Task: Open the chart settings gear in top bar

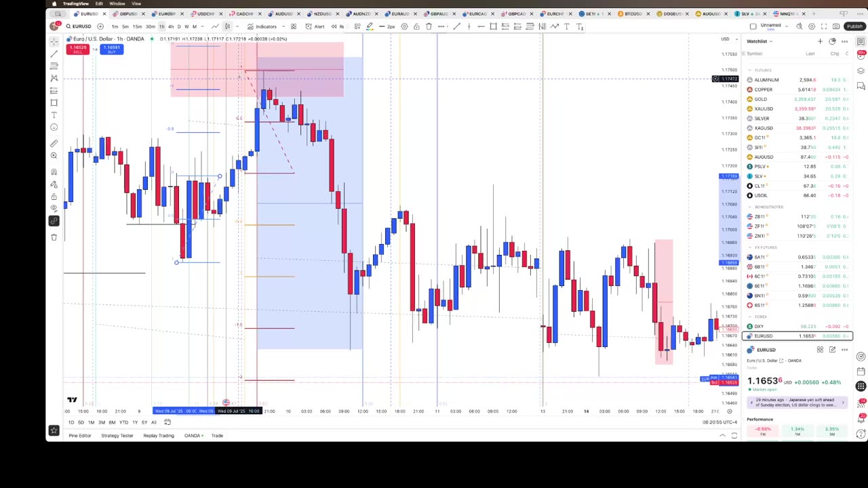Action: point(812,26)
